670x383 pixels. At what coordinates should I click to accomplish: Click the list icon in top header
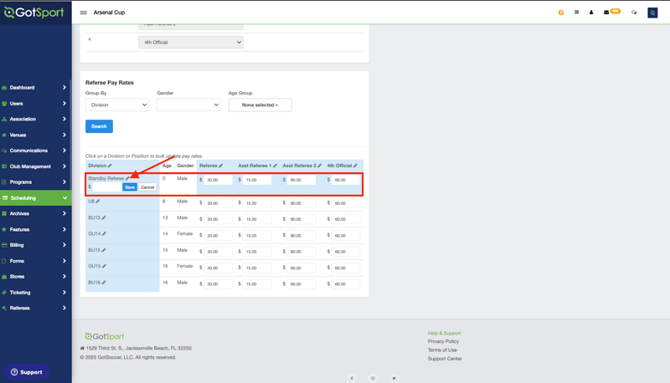[x=576, y=12]
